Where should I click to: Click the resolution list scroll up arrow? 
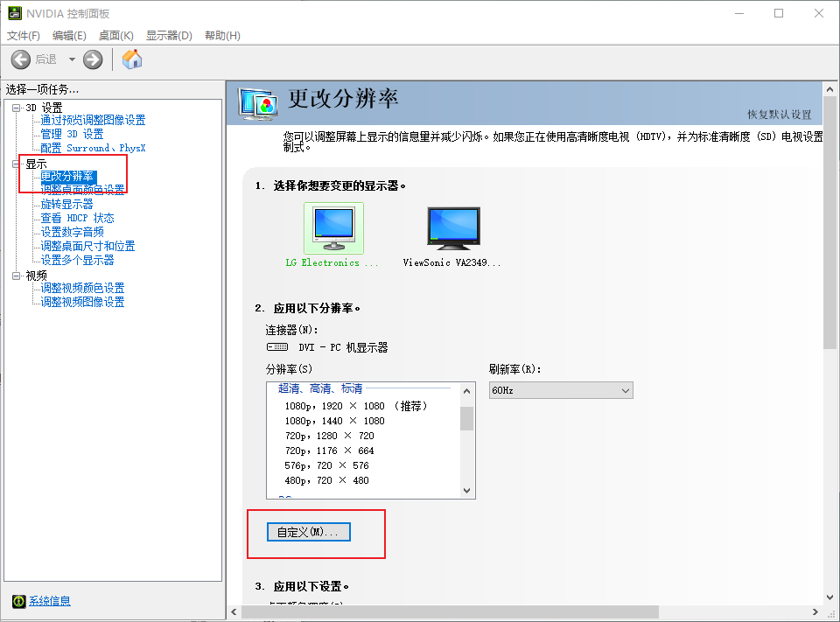466,391
